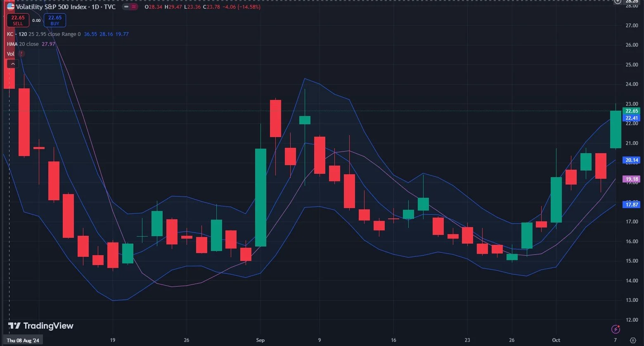Select the KC indicator legend row
The image size is (644, 346).
pyautogui.click(x=68, y=34)
